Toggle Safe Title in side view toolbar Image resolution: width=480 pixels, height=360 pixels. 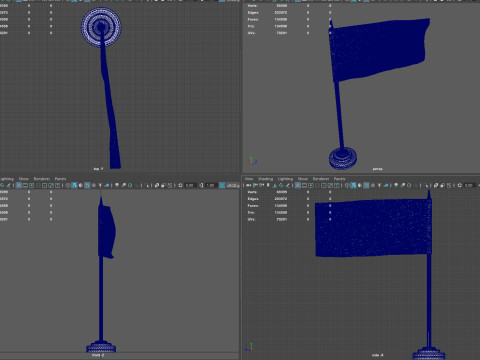click(336, 185)
